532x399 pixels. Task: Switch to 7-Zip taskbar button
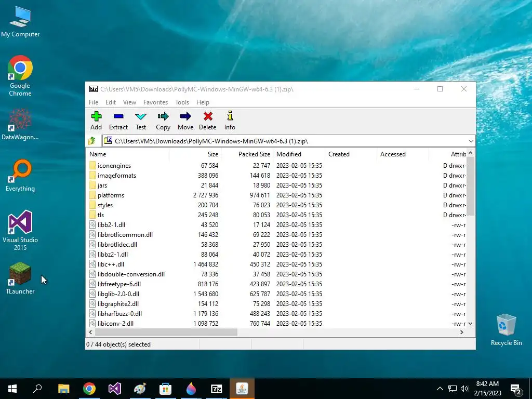[x=217, y=389]
